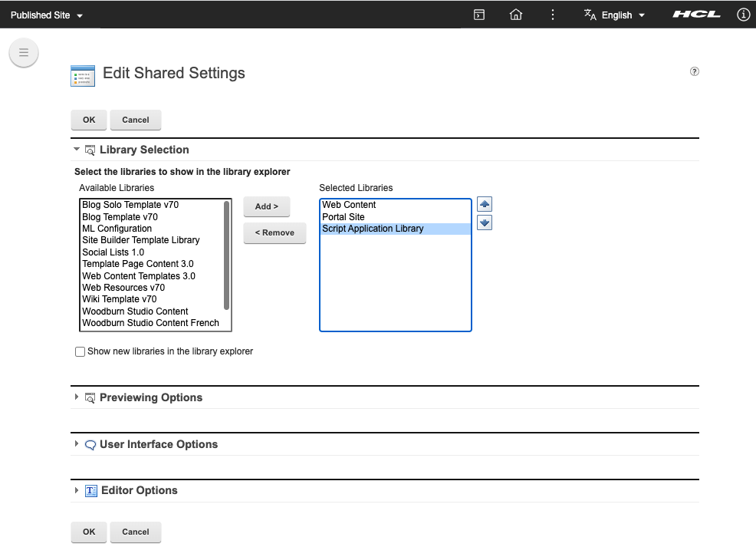
Task: Click the User Interface Options speech bubble icon
Action: click(90, 443)
